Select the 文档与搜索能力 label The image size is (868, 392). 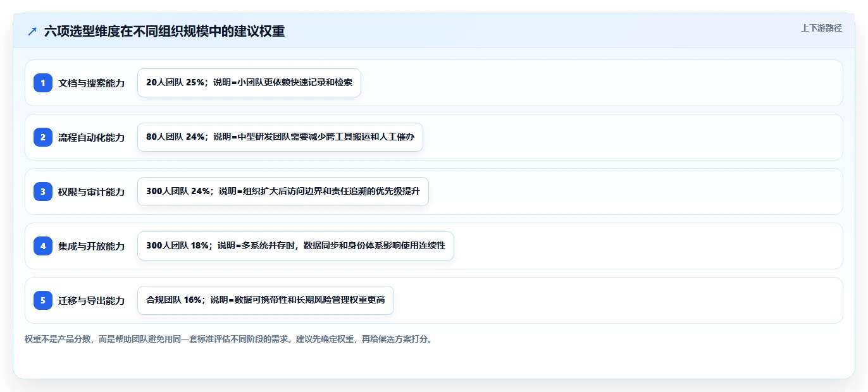point(92,83)
